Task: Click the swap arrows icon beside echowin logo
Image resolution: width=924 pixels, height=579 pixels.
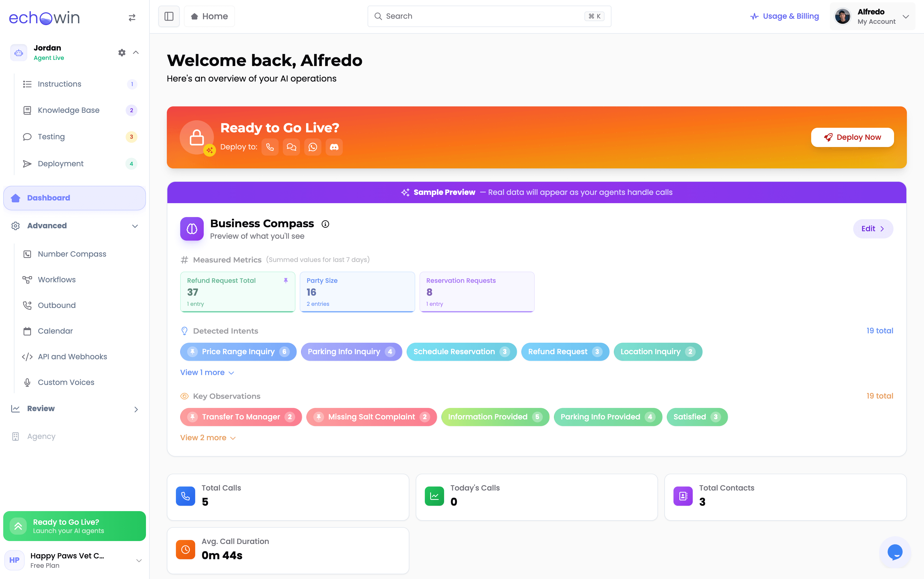Action: click(x=132, y=18)
